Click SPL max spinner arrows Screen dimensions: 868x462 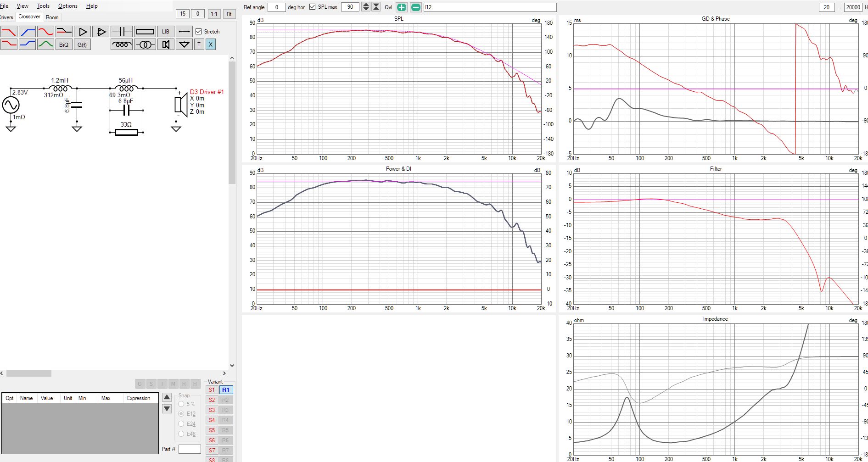pos(366,7)
